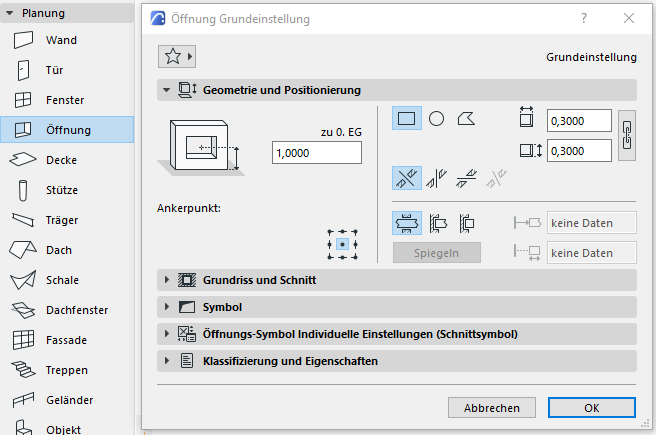Click the Abbrechen button
The height and width of the screenshot is (435, 656).
491,408
